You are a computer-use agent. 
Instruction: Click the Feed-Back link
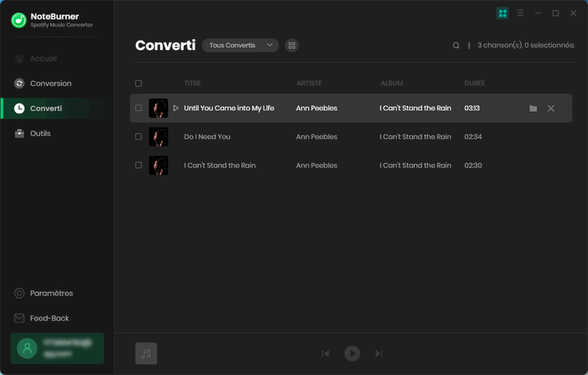click(x=49, y=318)
